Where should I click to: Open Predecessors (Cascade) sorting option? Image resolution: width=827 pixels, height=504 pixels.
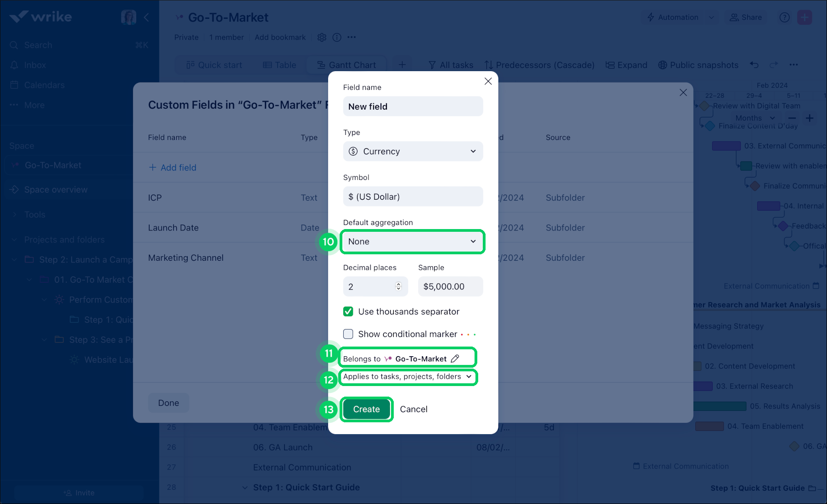click(539, 65)
